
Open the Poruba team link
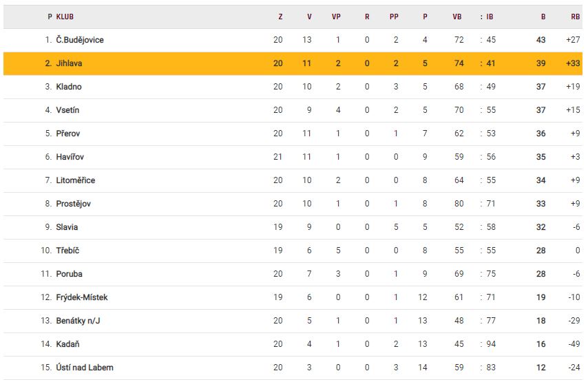(70, 274)
